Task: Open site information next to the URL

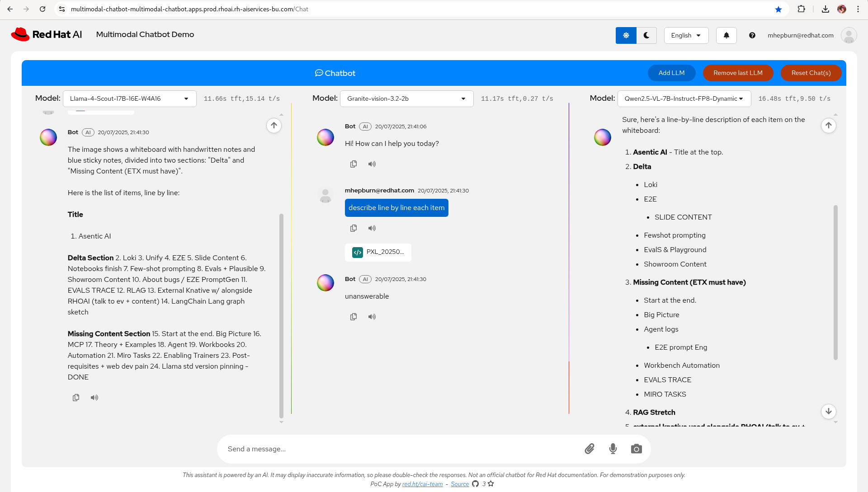Action: pyautogui.click(x=62, y=9)
